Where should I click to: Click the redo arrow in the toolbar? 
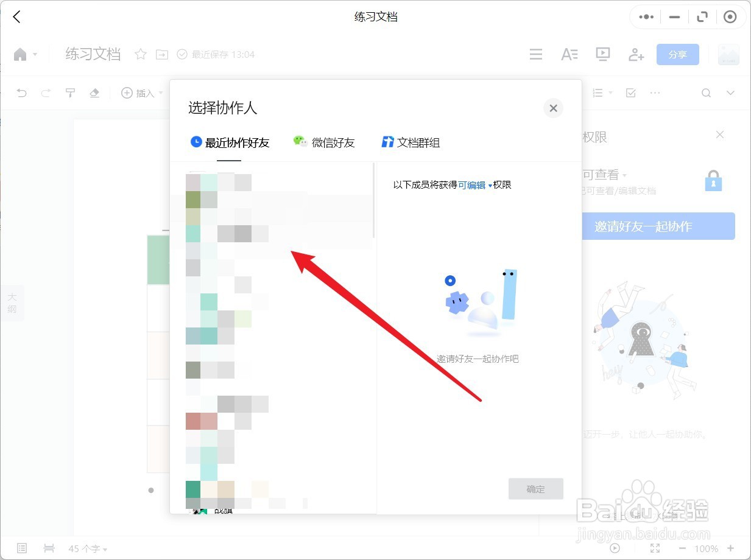coord(46,93)
